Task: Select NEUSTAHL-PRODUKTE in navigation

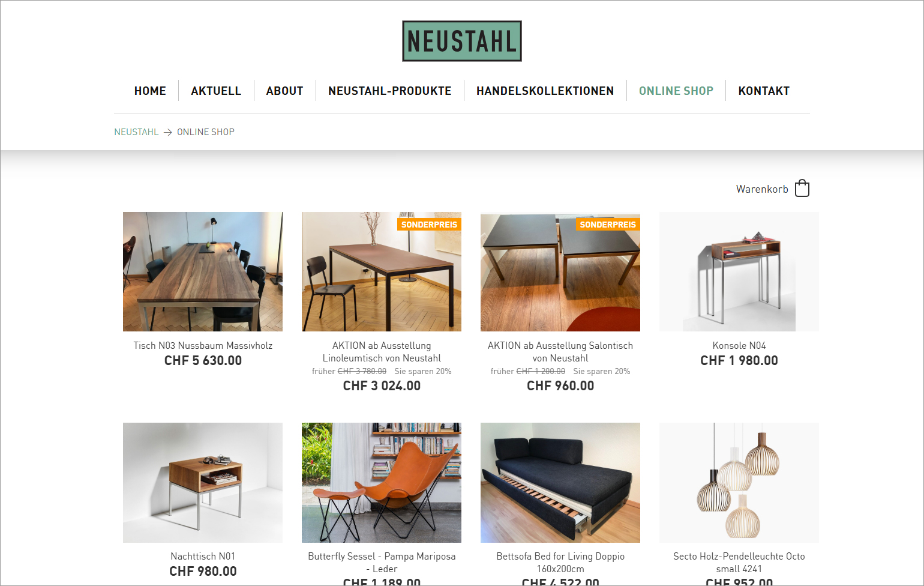Action: pyautogui.click(x=390, y=91)
